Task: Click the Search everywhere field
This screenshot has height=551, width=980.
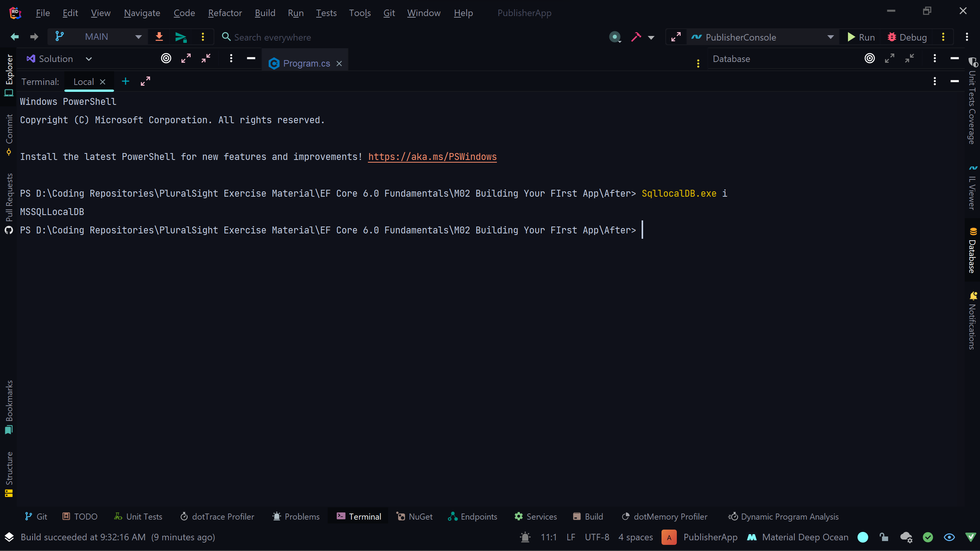Action: tap(272, 37)
